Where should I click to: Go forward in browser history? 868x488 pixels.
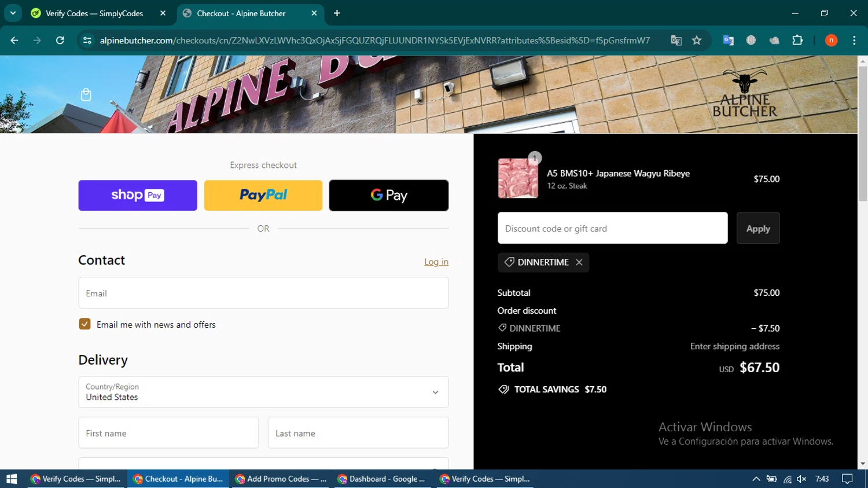(x=37, y=40)
